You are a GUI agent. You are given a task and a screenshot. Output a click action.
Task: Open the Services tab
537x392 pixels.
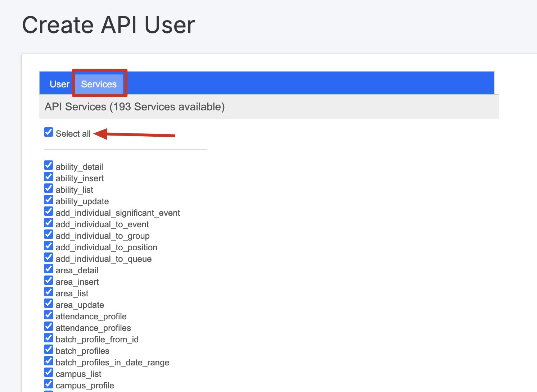[99, 84]
